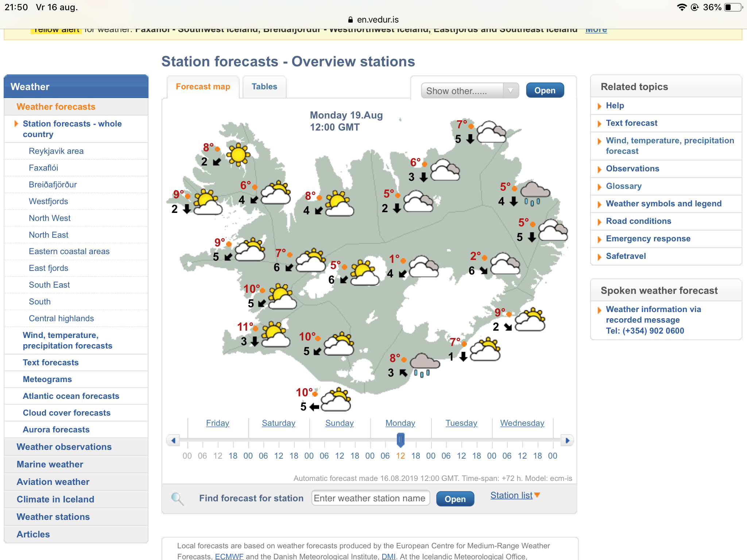Click the Open button next to Show other

545,90
